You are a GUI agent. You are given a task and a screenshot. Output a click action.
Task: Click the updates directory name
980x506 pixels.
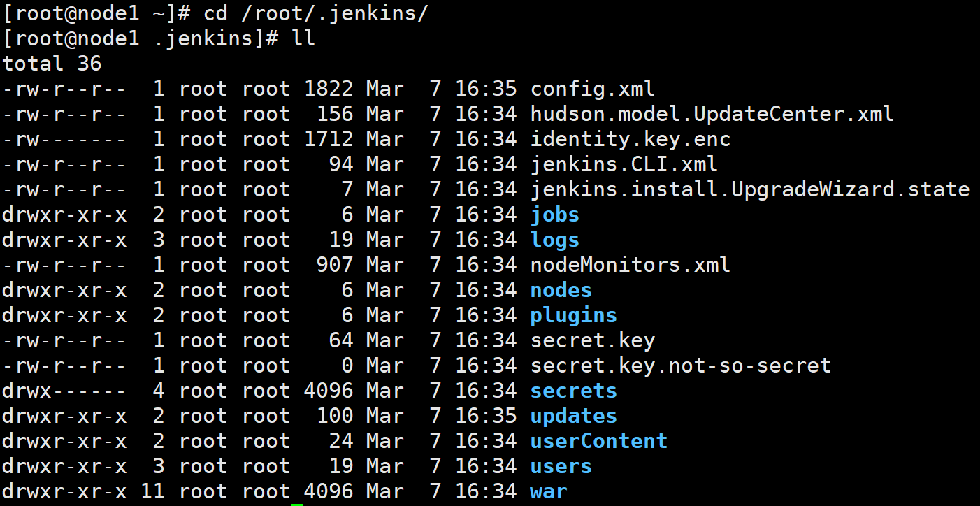tap(574, 416)
